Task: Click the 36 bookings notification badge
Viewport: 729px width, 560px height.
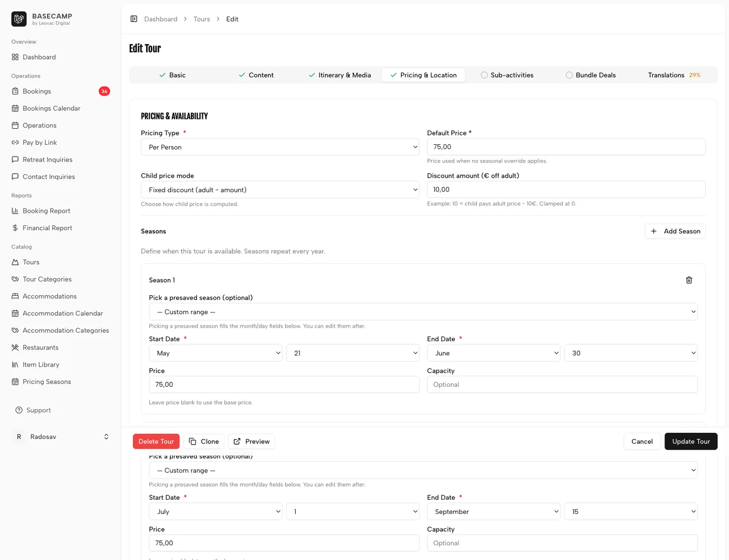Action: click(104, 91)
